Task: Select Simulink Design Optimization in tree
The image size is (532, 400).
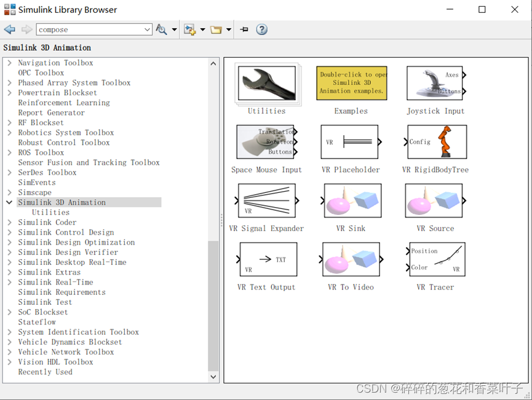Action: tap(77, 242)
